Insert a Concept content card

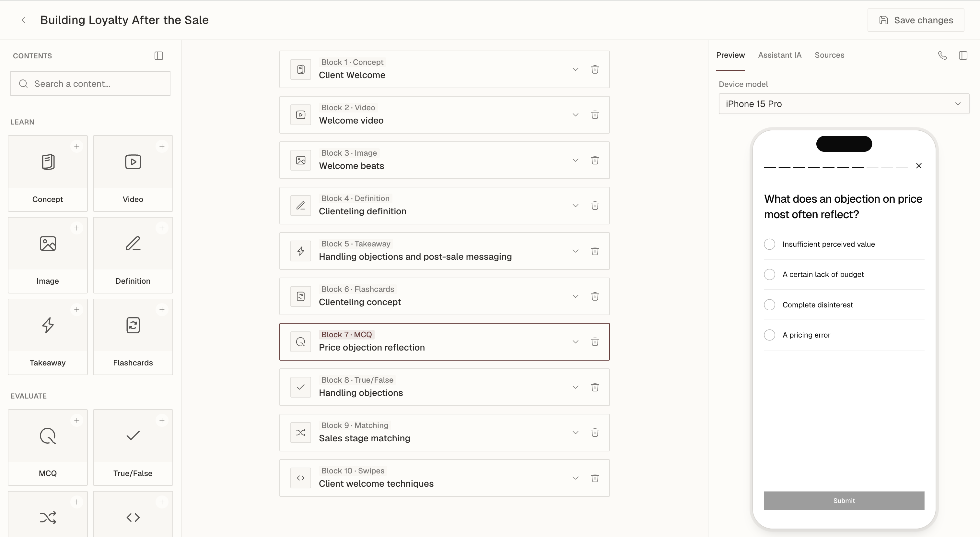coord(48,173)
